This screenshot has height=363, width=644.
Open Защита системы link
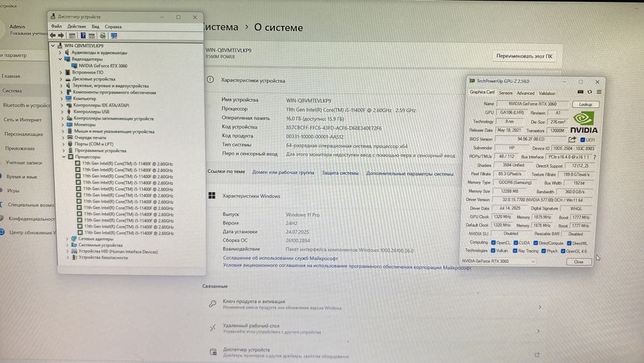pos(340,173)
